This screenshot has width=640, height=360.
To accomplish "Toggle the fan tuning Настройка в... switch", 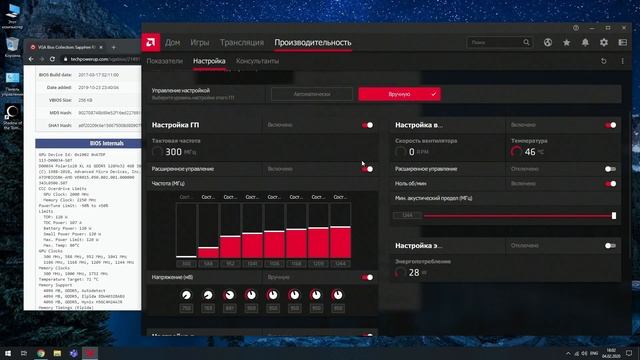I will pyautogui.click(x=611, y=125).
